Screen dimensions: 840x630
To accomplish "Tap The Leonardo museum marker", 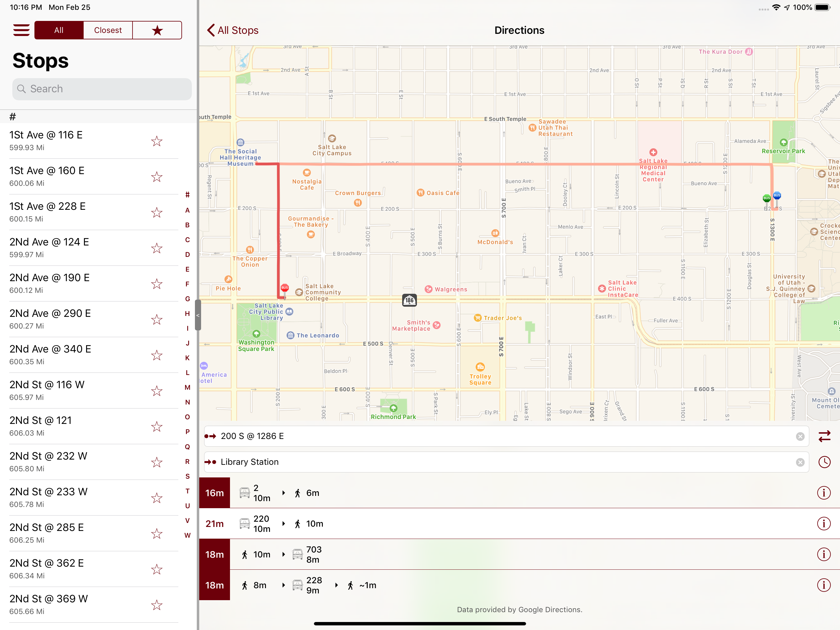I will [x=291, y=335].
